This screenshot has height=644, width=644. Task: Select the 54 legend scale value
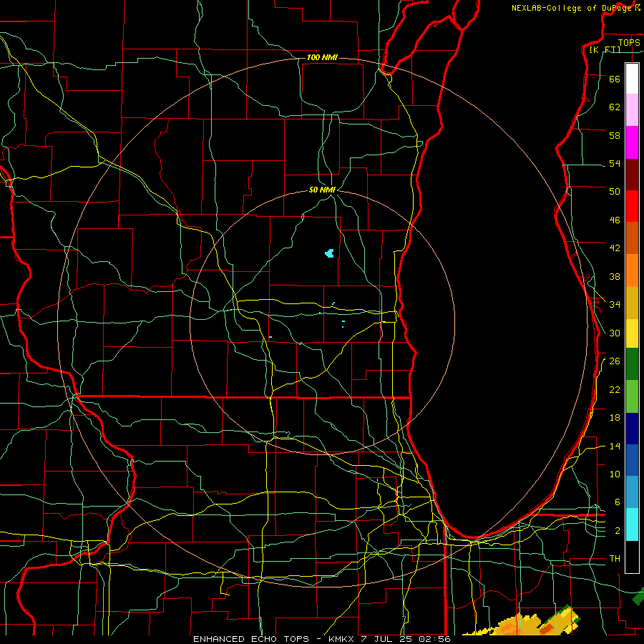pos(615,163)
